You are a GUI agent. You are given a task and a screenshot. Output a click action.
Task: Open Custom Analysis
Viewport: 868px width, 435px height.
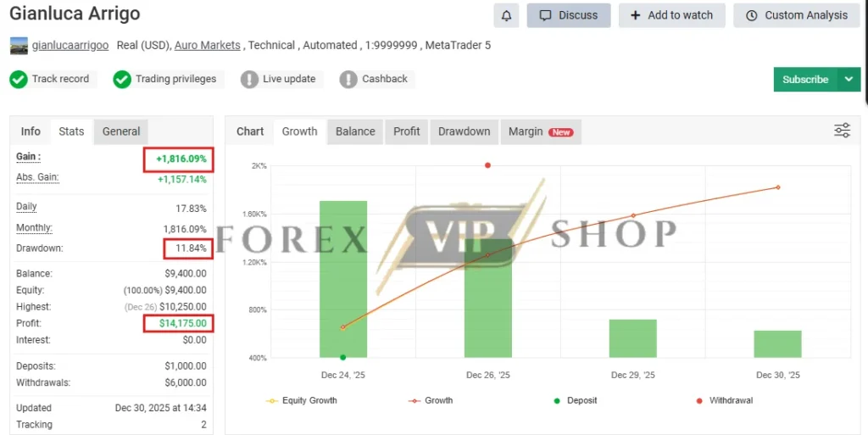coord(797,15)
